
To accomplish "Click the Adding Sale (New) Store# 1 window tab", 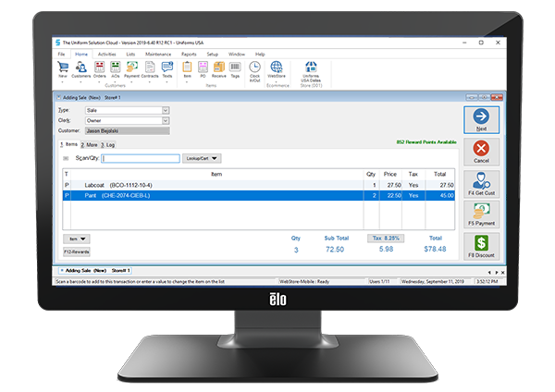I will click(95, 271).
